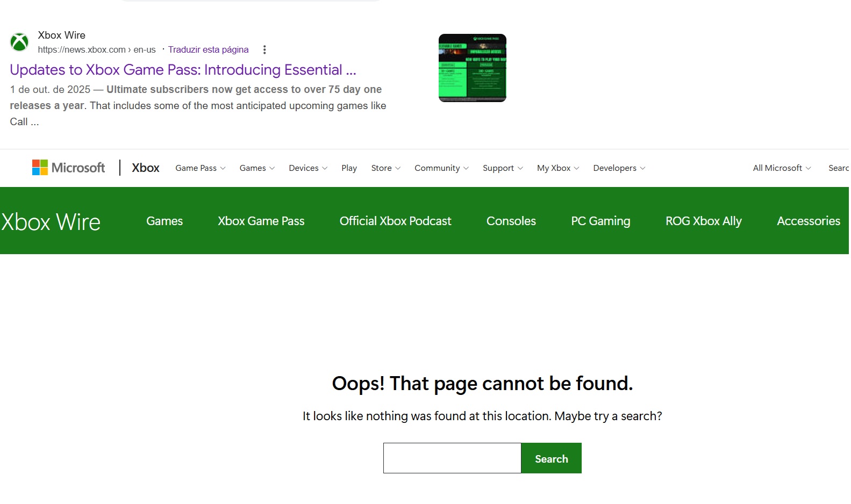
Task: Open the 'Updates to Xbox Game Pass' result link
Action: coord(183,70)
